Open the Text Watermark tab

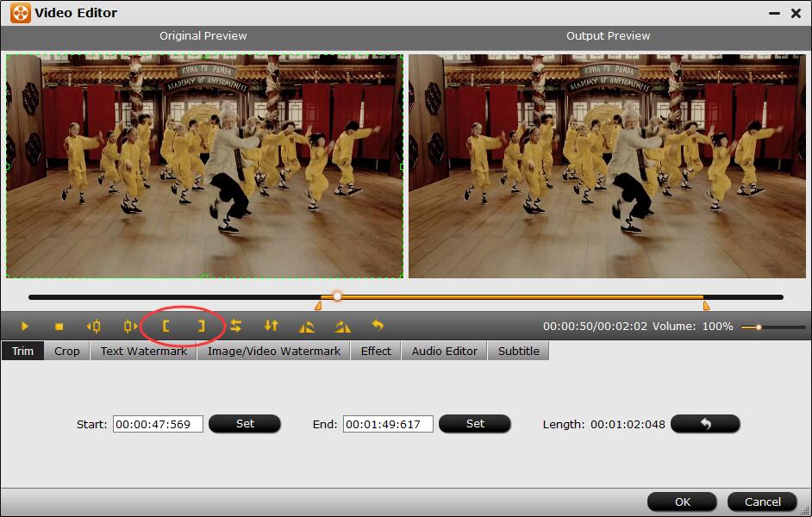coord(143,351)
